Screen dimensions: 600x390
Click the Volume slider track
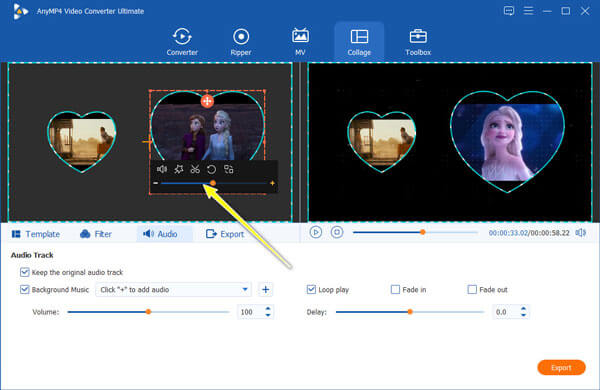[148, 312]
